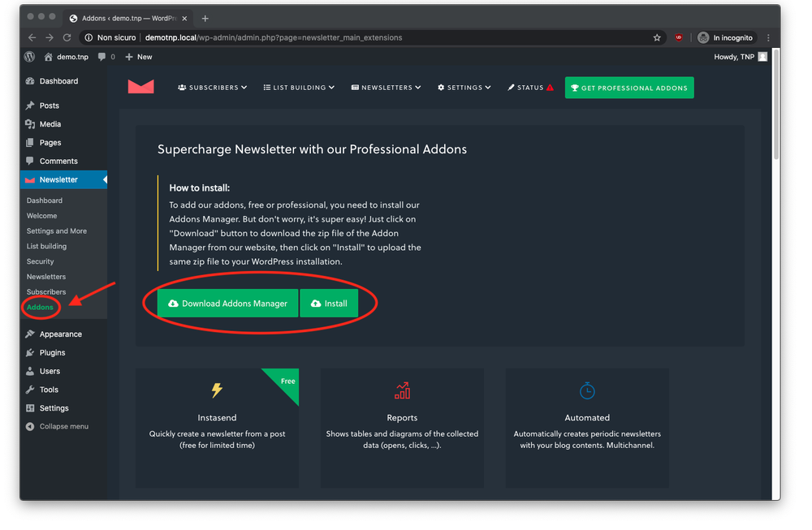This screenshot has height=530, width=812.
Task: Click the Reports chart icon
Action: tap(403, 390)
